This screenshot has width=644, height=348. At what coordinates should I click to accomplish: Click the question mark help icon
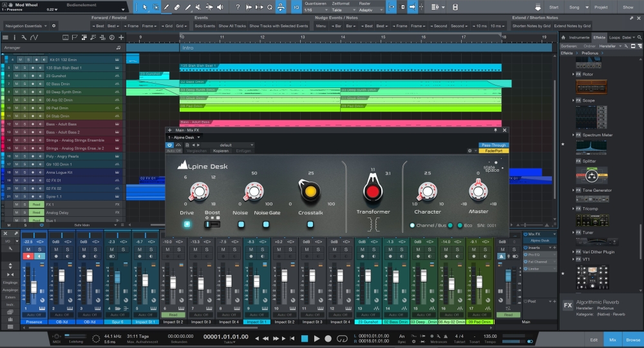238,7
